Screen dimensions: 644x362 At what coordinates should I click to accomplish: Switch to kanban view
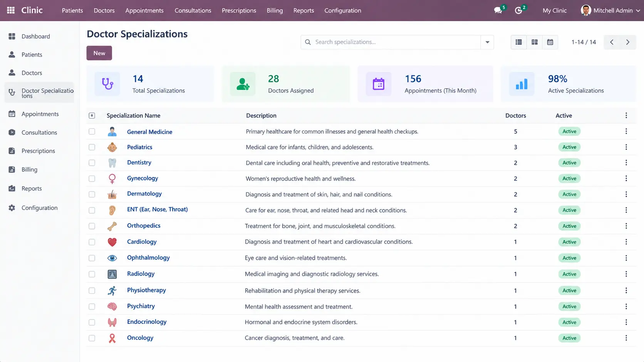coord(535,42)
